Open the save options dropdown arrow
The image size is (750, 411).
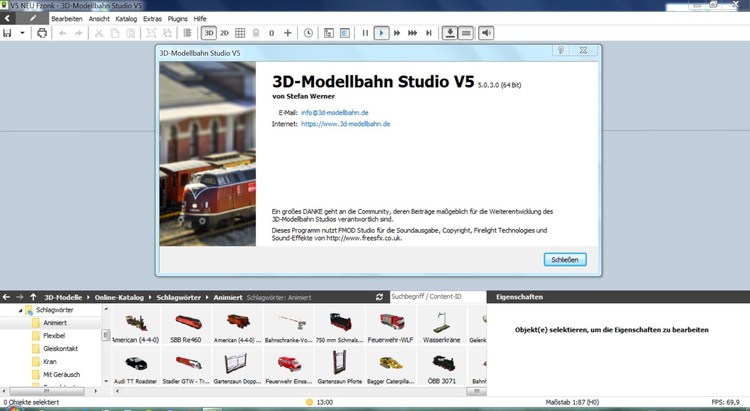click(22, 33)
